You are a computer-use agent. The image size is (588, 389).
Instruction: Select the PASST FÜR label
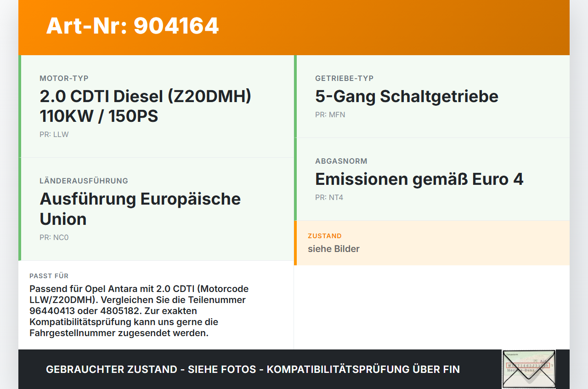tap(49, 276)
